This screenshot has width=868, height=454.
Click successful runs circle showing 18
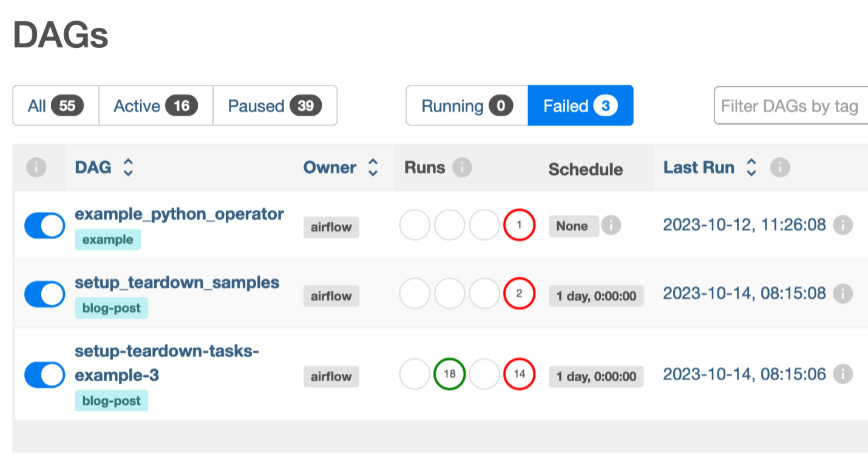(449, 374)
